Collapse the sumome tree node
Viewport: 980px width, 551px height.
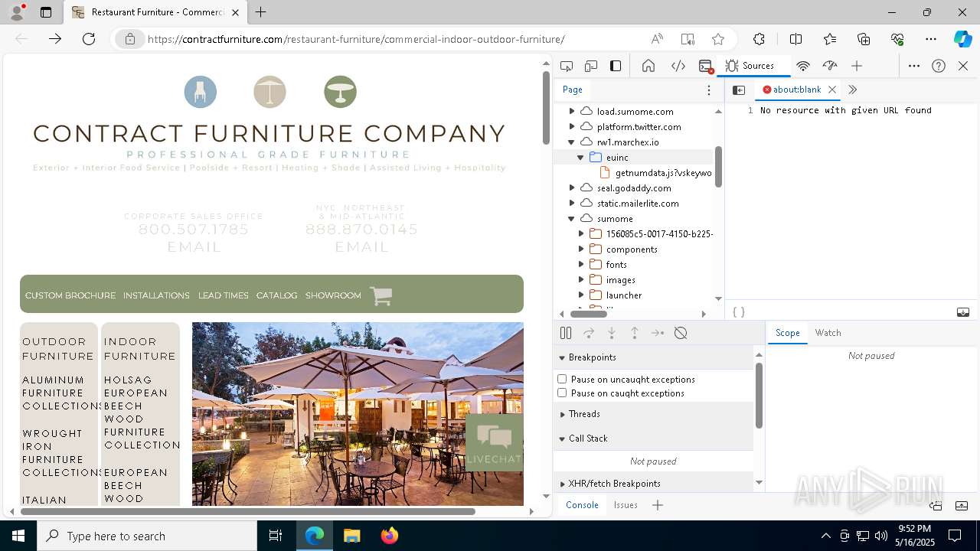[x=571, y=218]
